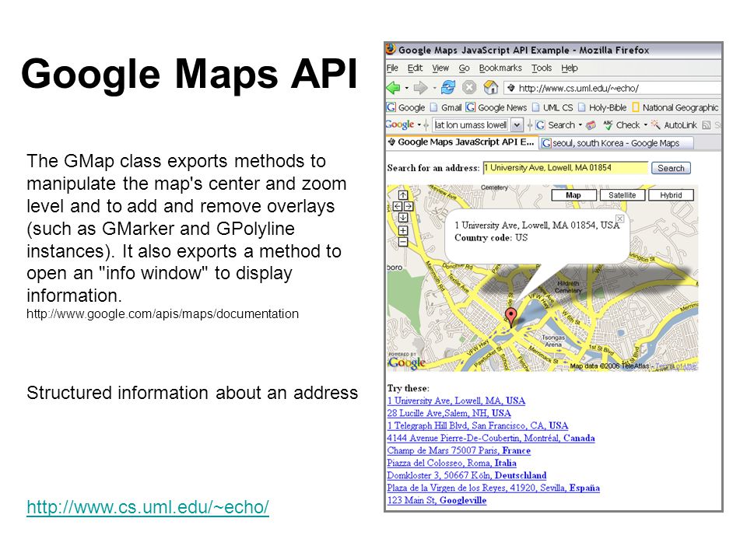Open the Google toolbar logo dropdown arrow
747x560 pixels.
tap(419, 125)
